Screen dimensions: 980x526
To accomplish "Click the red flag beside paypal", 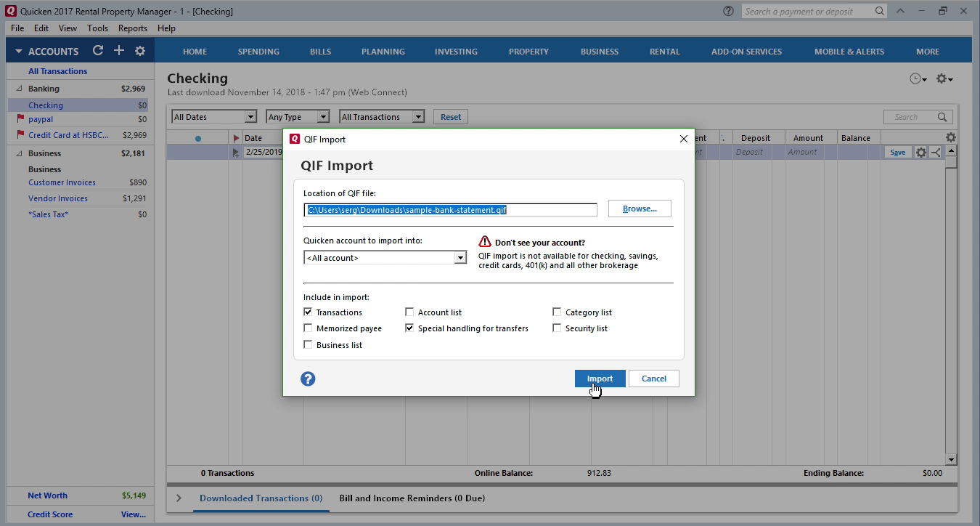I will click(20, 119).
